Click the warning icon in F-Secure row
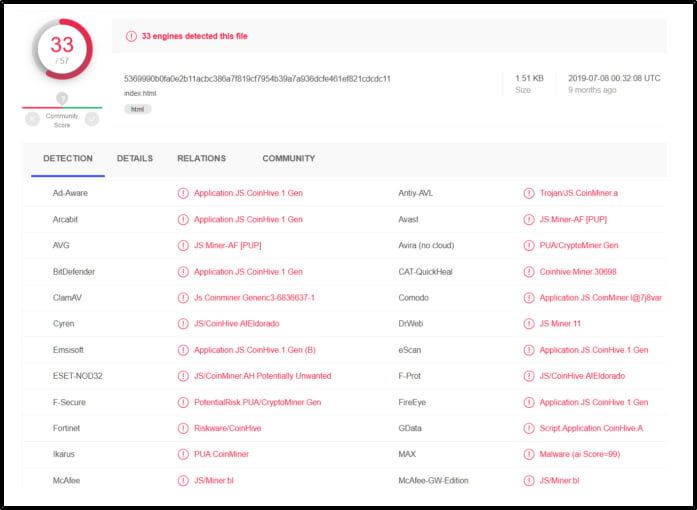Image resolution: width=697 pixels, height=510 pixels. (x=183, y=402)
